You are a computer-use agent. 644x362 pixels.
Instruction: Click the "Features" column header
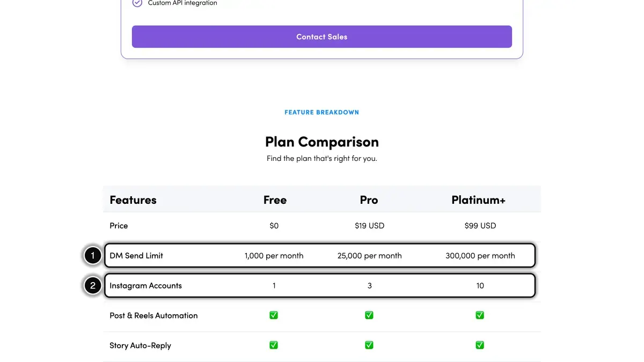133,200
